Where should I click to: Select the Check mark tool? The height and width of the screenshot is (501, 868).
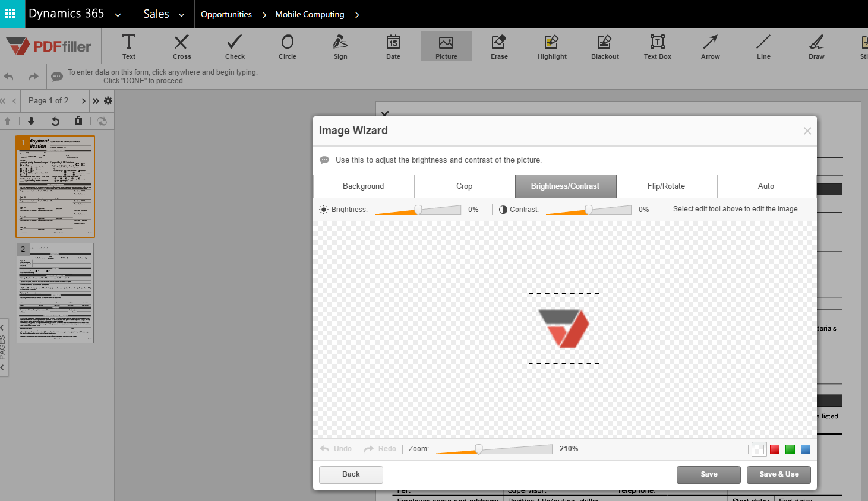tap(235, 46)
